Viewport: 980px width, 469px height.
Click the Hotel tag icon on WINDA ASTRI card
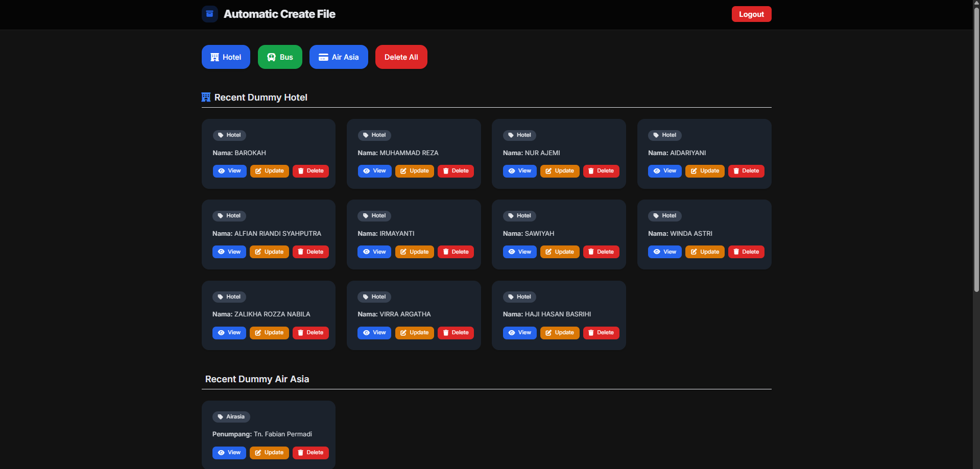point(656,216)
